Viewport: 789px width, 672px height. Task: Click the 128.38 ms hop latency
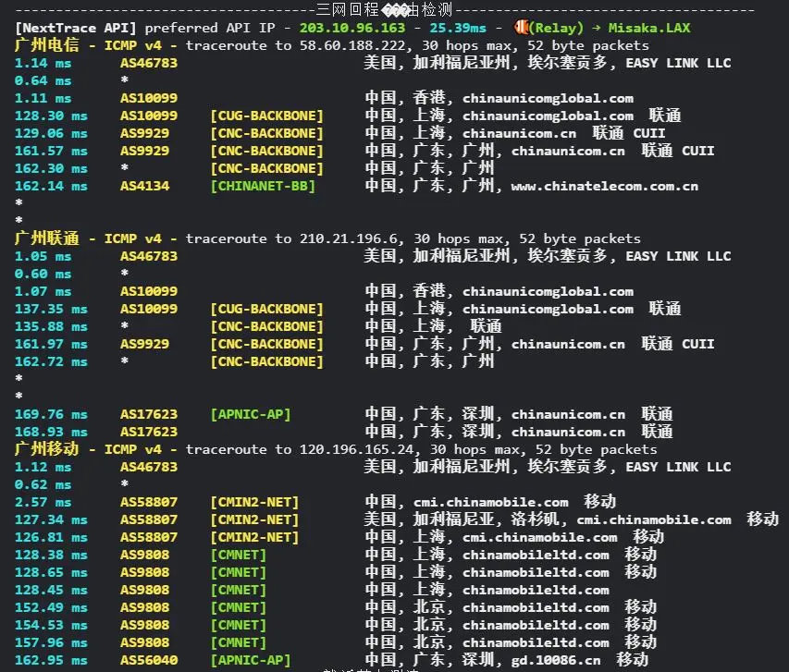point(51,555)
